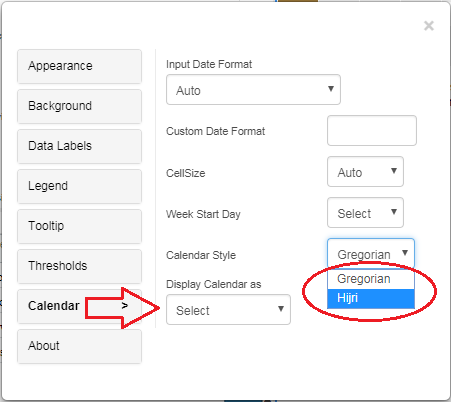Open the About tab
This screenshot has height=402, width=451.
79,346
